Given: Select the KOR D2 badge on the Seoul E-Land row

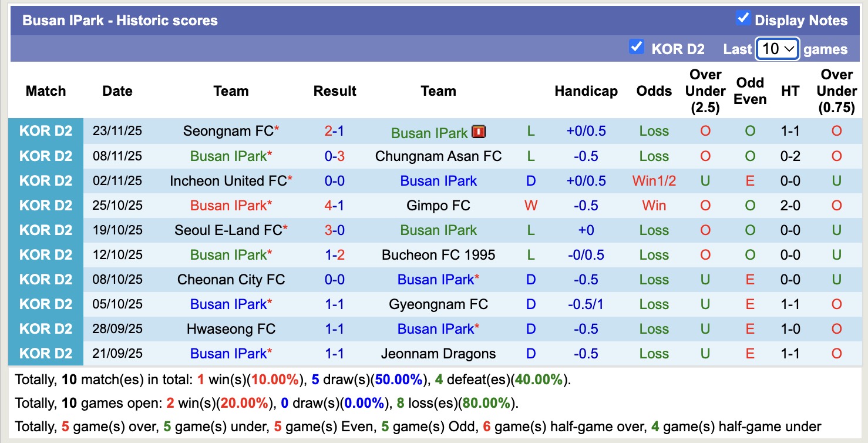Looking at the screenshot, I should (x=46, y=230).
